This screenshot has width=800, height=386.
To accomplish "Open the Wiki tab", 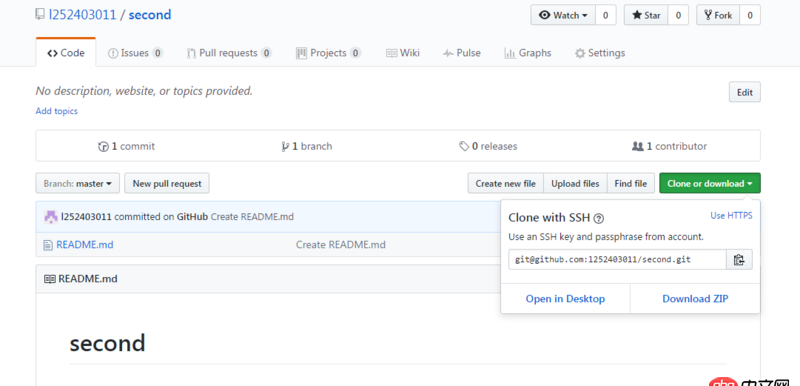I will 403,53.
